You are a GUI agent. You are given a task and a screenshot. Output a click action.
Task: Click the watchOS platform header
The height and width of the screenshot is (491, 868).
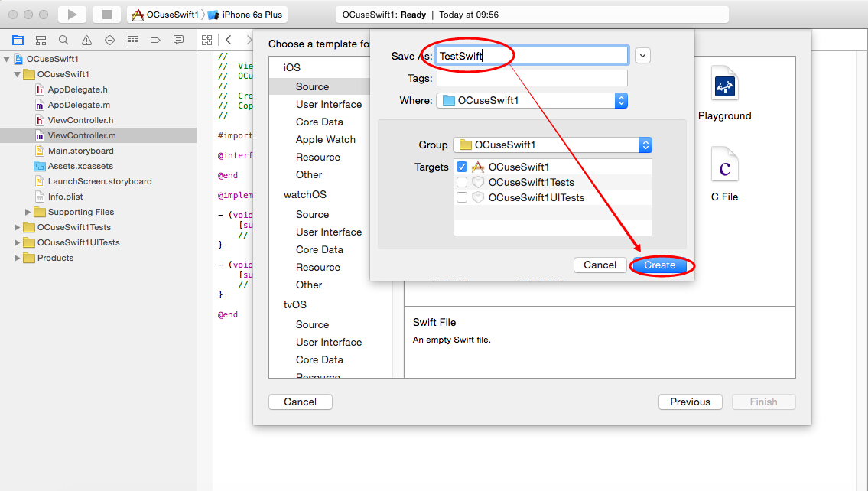(305, 195)
